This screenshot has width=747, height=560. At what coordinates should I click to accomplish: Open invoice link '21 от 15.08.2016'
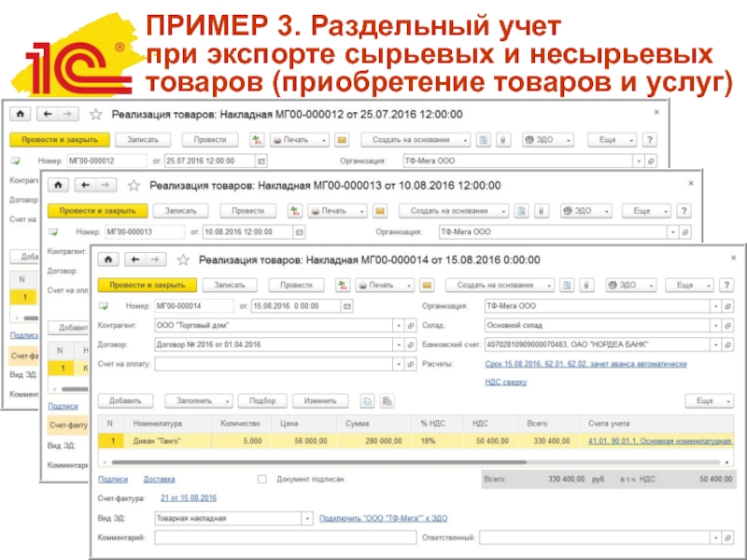click(x=189, y=498)
